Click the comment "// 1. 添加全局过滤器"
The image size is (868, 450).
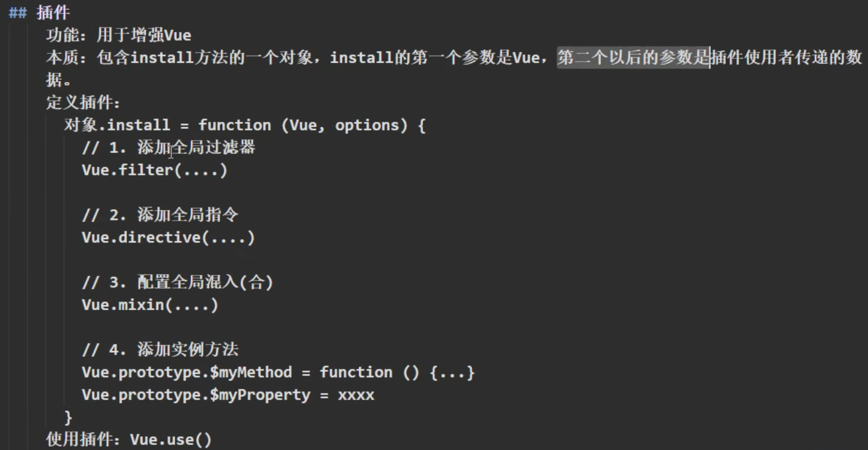click(168, 147)
